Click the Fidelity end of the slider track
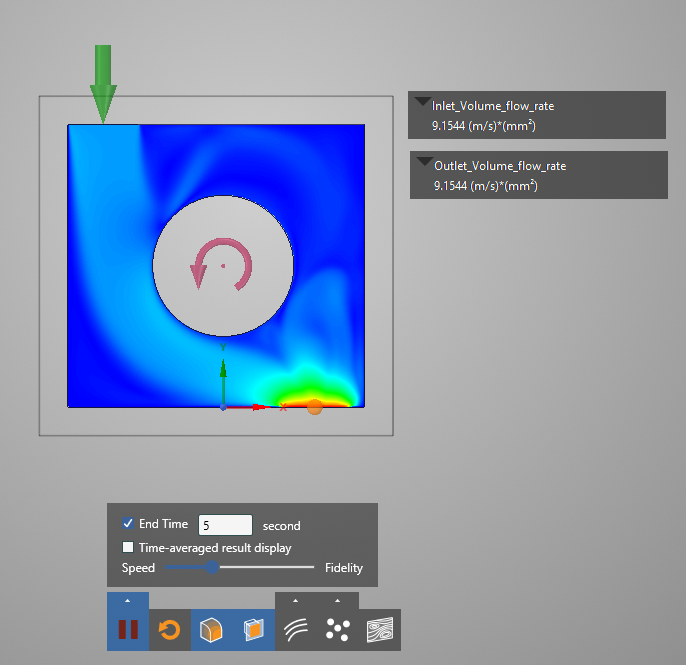Viewport: 686px width, 665px height. 312,567
